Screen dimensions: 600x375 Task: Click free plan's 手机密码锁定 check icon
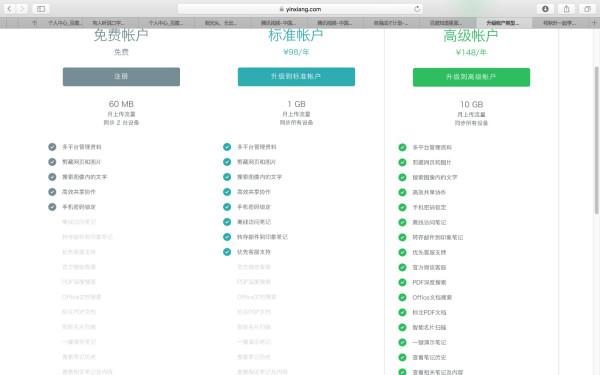coord(52,207)
